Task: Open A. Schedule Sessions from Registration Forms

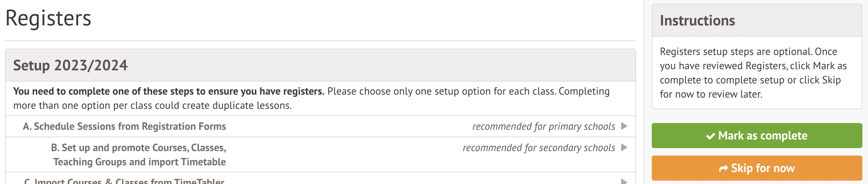Action: [124, 126]
